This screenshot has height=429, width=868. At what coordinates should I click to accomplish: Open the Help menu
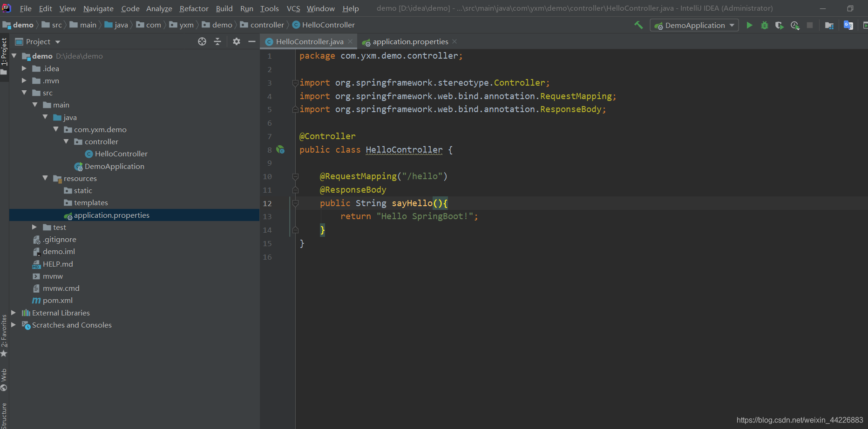pyautogui.click(x=351, y=8)
